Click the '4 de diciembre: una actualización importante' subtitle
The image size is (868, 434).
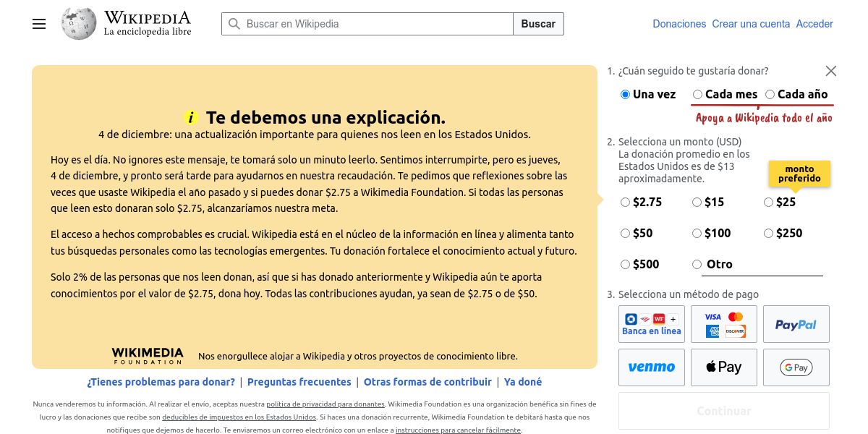pyautogui.click(x=315, y=135)
